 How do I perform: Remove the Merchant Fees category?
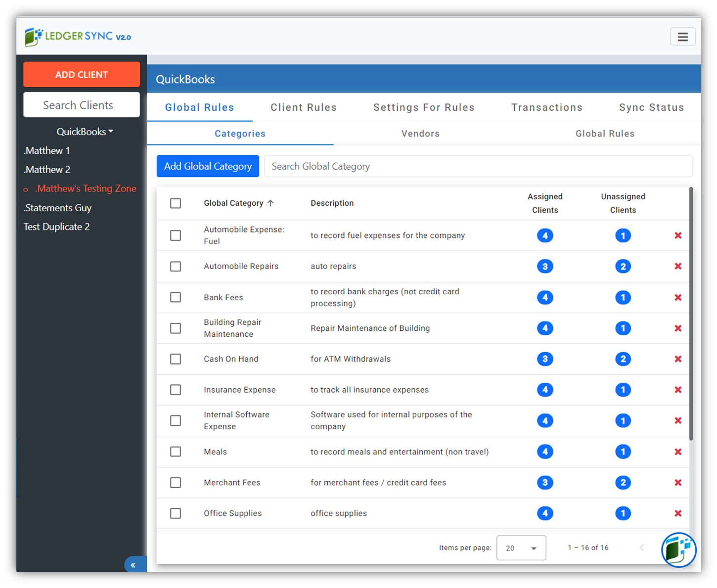coord(678,482)
